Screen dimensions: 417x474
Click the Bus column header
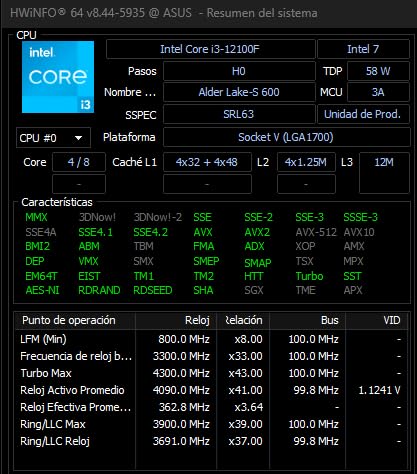pyautogui.click(x=308, y=320)
